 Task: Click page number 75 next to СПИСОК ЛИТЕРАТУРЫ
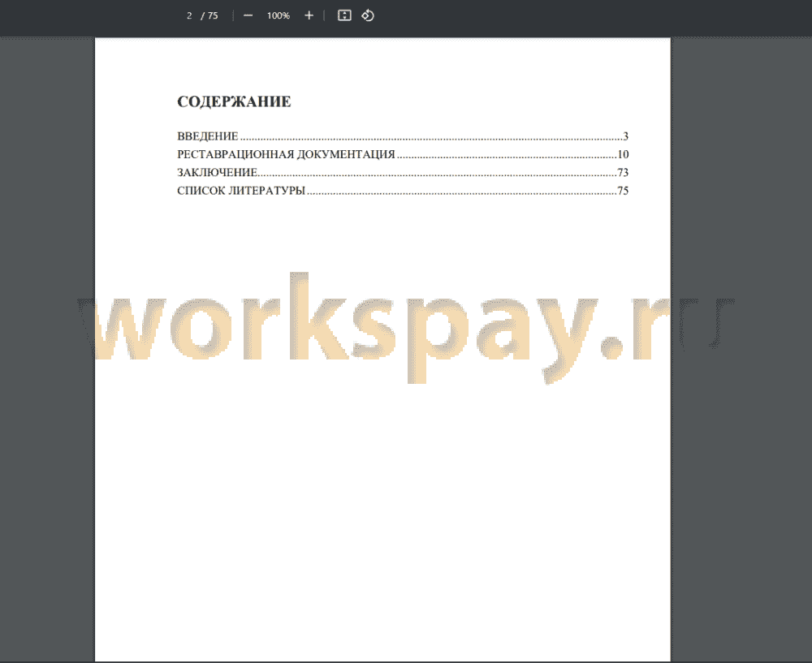(623, 191)
